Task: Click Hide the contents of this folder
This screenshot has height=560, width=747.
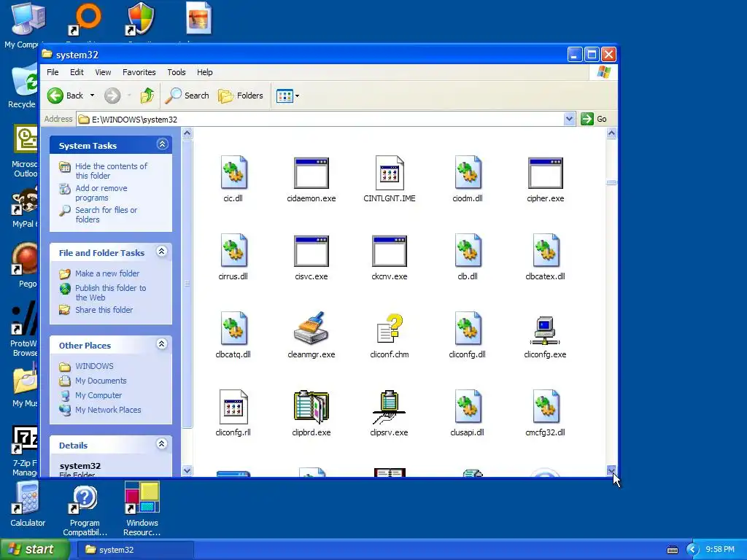Action: 111,171
